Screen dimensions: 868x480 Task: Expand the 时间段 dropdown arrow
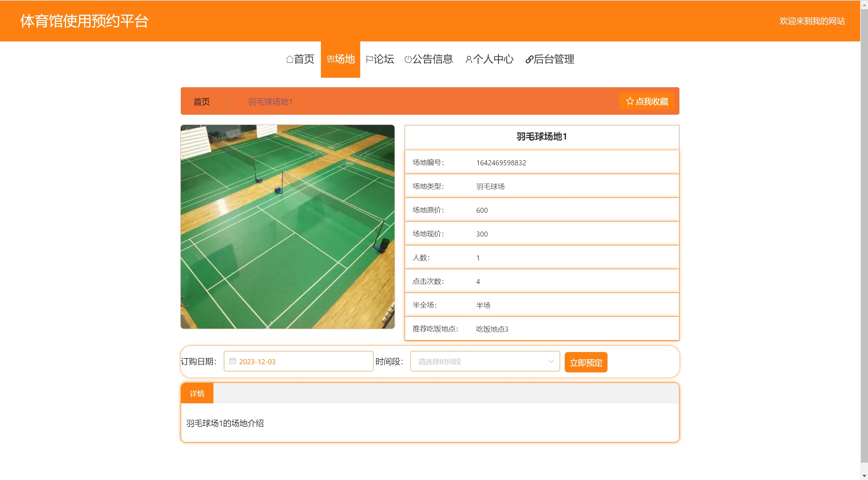point(551,361)
